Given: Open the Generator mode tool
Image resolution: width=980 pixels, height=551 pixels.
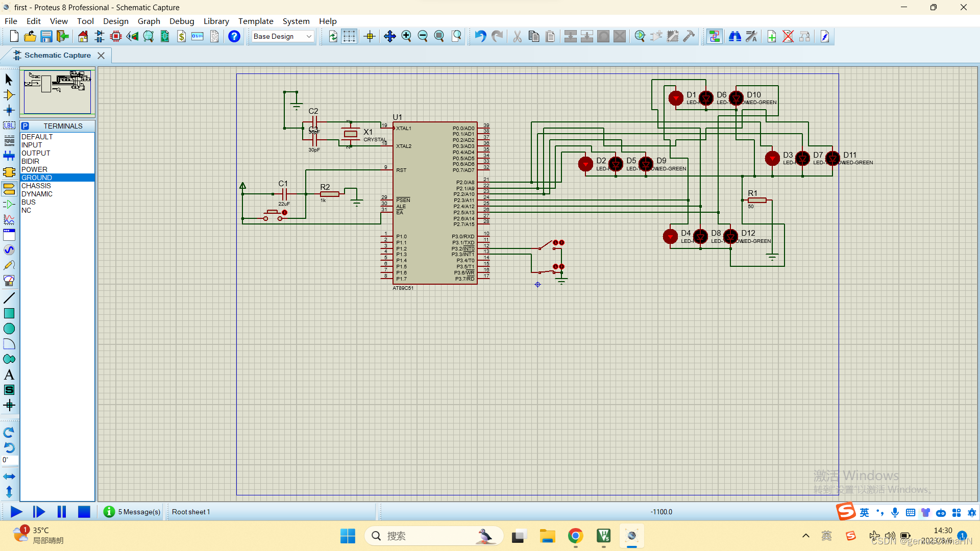Looking at the screenshot, I should point(9,250).
